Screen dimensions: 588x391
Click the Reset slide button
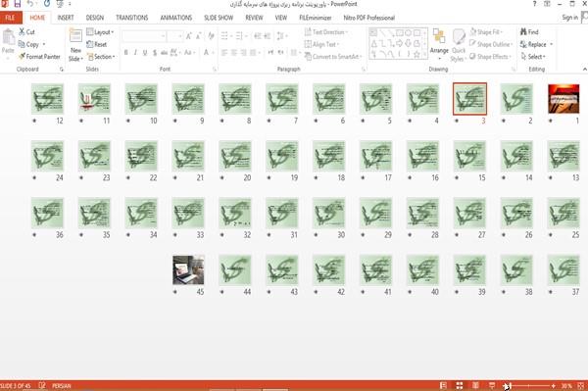[97, 44]
